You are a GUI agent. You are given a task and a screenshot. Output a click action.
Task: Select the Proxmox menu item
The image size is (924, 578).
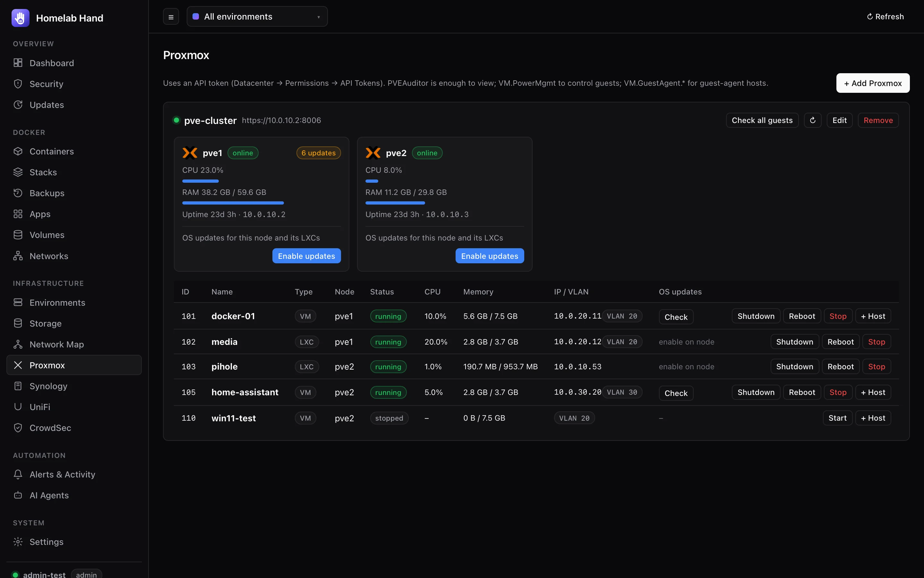point(74,365)
